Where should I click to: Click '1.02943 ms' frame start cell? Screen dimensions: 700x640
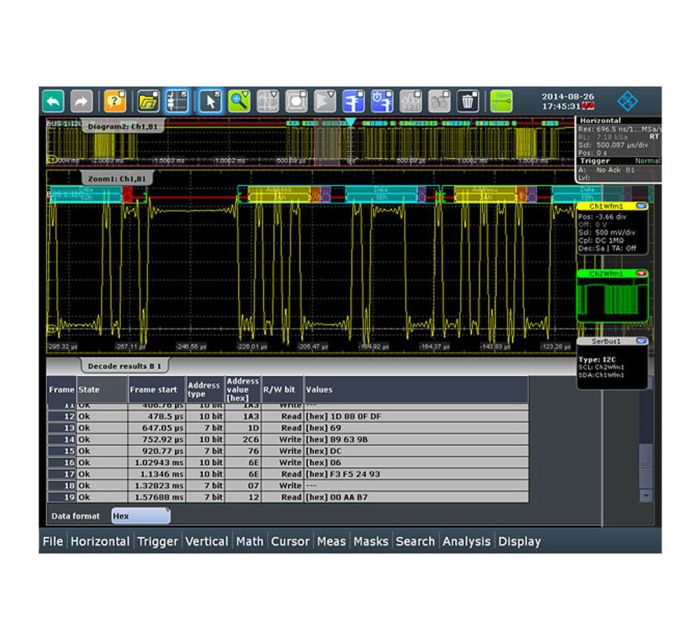tap(157, 463)
